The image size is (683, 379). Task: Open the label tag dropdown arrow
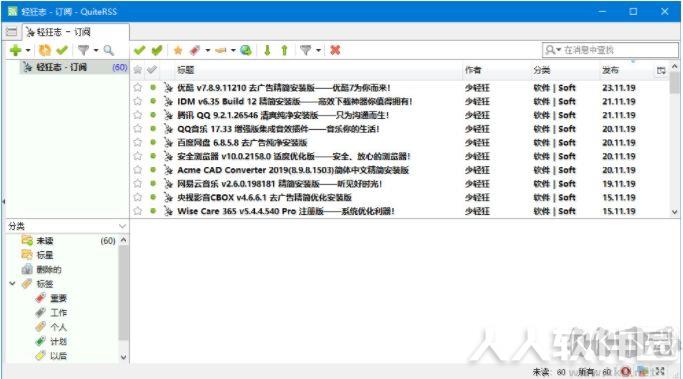pos(208,51)
